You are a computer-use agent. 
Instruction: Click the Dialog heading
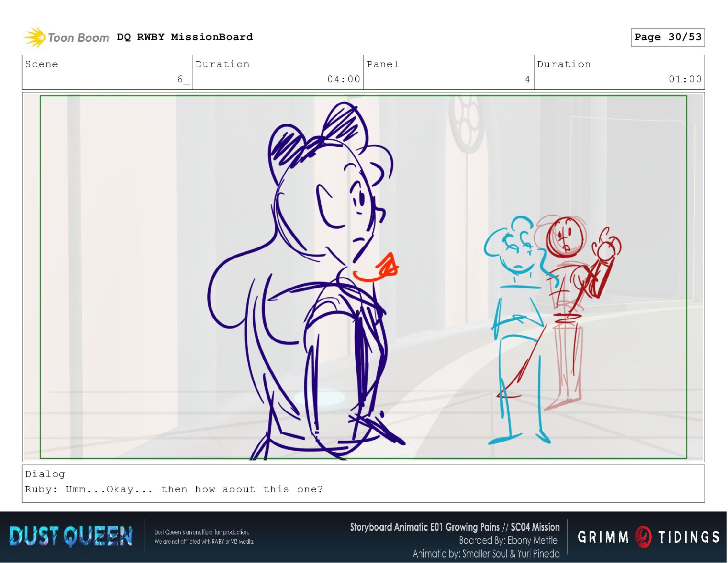(45, 474)
